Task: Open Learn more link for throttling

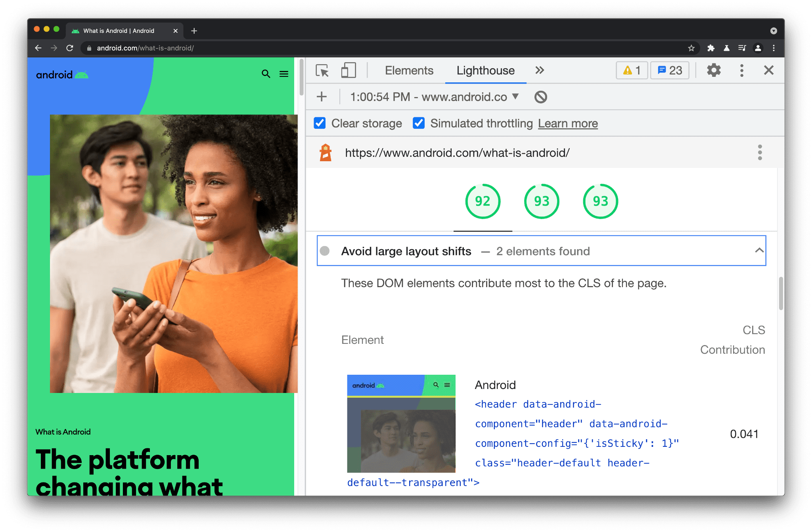Action: [567, 124]
